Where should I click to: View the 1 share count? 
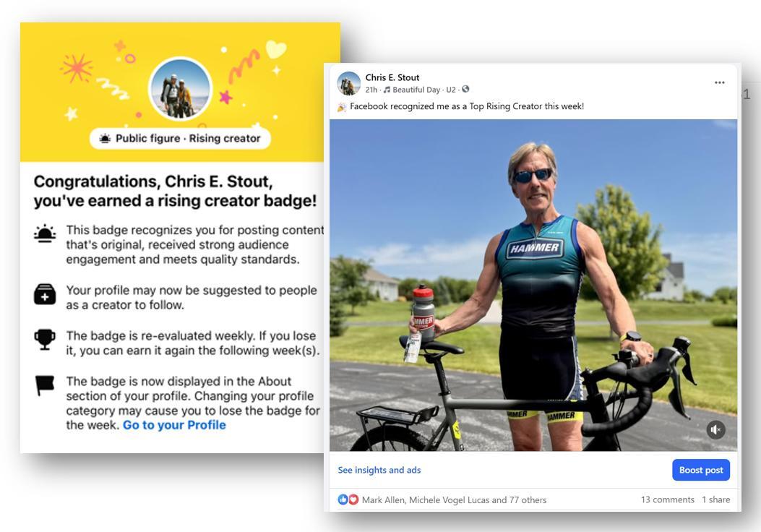(x=715, y=499)
